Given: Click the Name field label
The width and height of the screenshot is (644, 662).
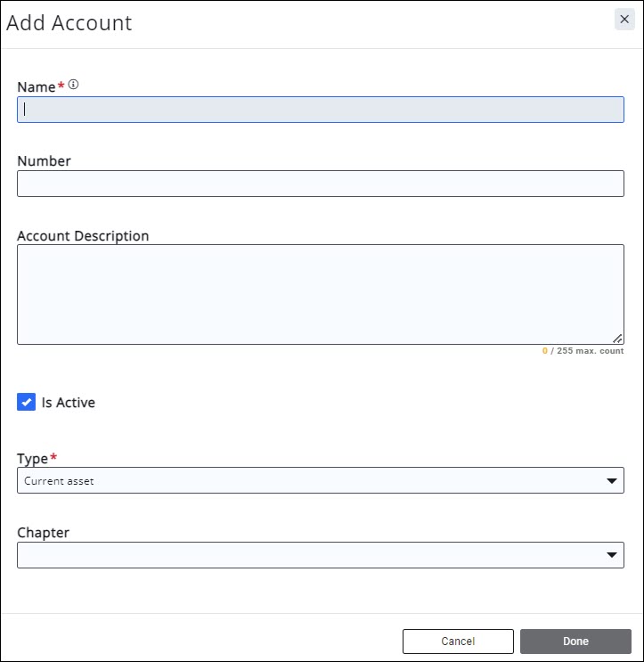Looking at the screenshot, I should click(37, 86).
